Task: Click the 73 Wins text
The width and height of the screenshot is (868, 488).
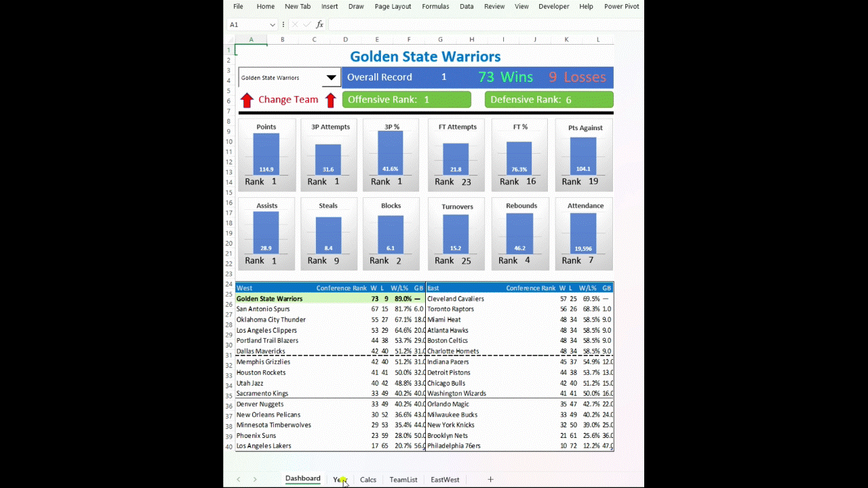Action: pos(505,77)
